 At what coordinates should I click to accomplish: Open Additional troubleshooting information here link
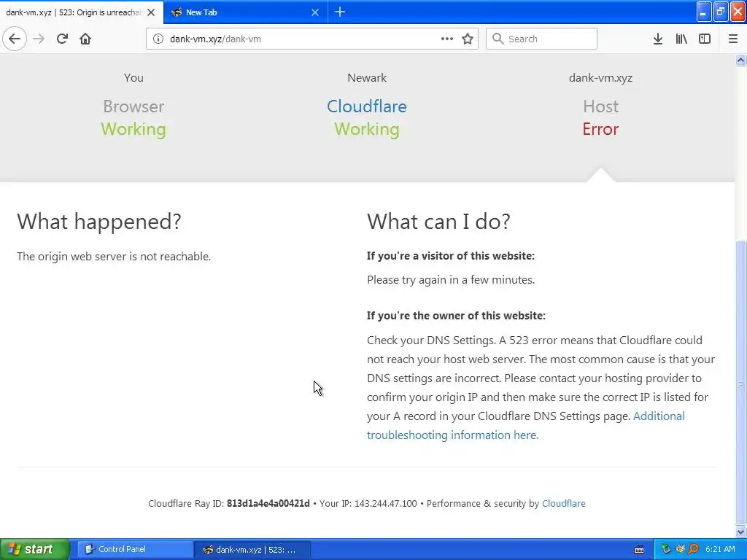pyautogui.click(x=525, y=425)
